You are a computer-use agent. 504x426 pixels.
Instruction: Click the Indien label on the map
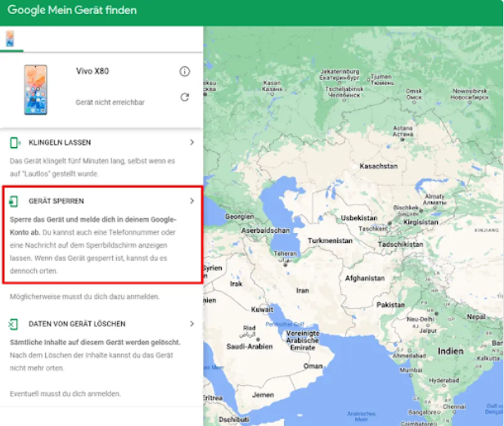point(450,351)
